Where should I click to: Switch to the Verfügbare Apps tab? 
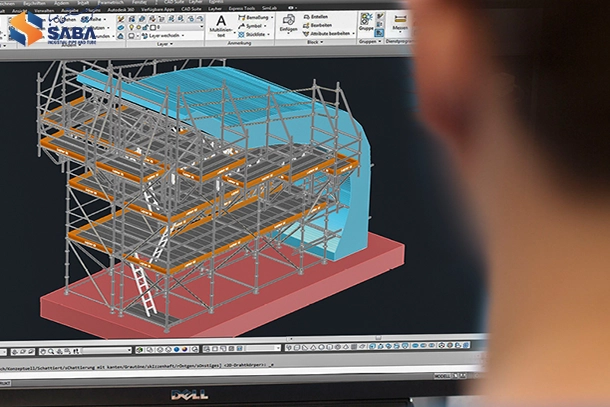(158, 9)
